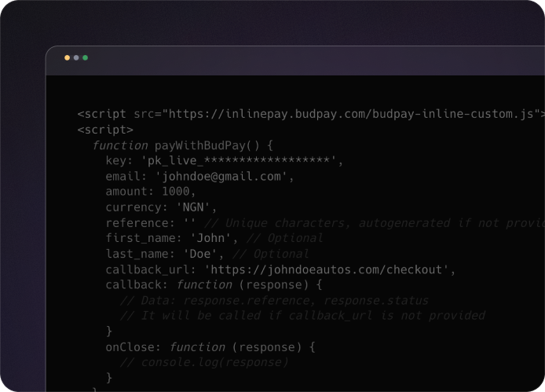Click the opening script tag on second line
The image size is (545, 392).
105,130
